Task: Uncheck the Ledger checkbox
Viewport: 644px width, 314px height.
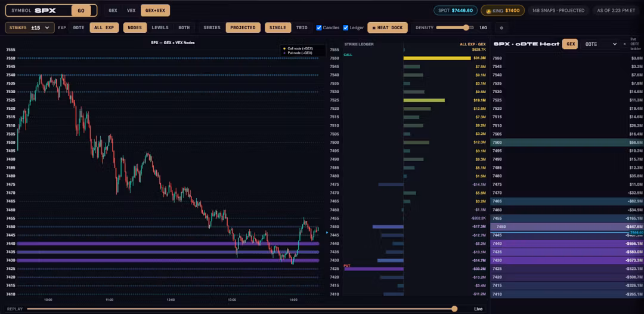Action: [346, 28]
